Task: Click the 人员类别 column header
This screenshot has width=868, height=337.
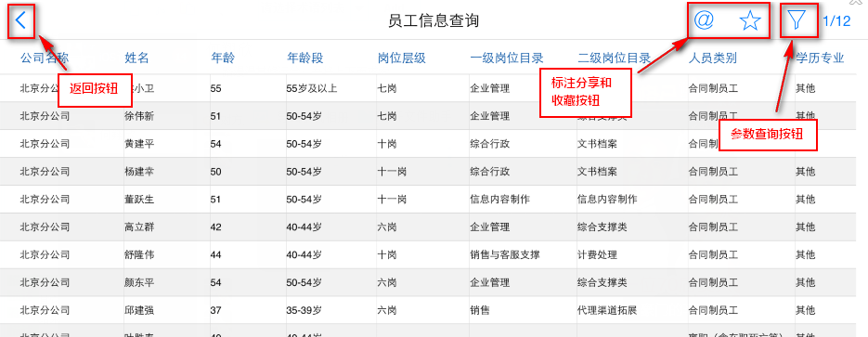Action: pyautogui.click(x=712, y=58)
